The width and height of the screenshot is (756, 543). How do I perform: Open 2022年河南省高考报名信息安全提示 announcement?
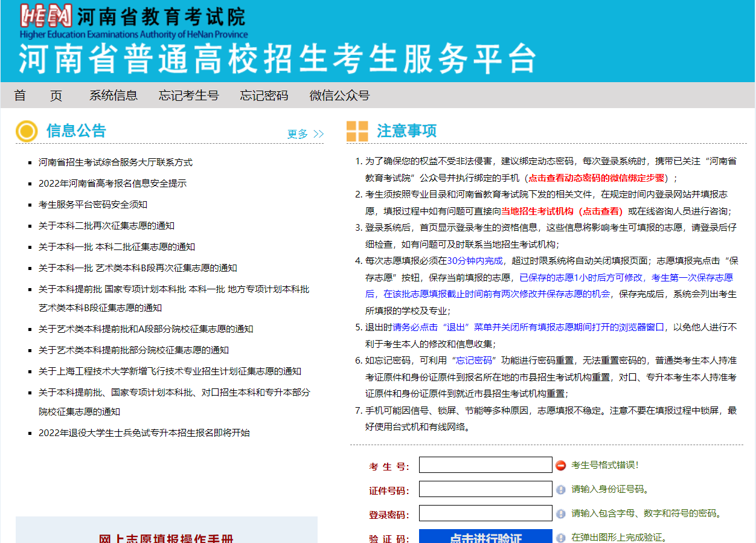[x=112, y=184]
